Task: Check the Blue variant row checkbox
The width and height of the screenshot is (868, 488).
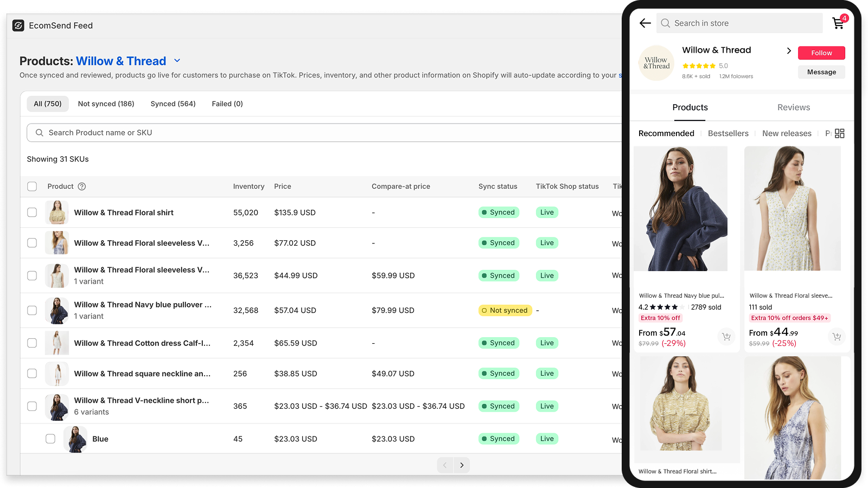Action: tap(50, 439)
